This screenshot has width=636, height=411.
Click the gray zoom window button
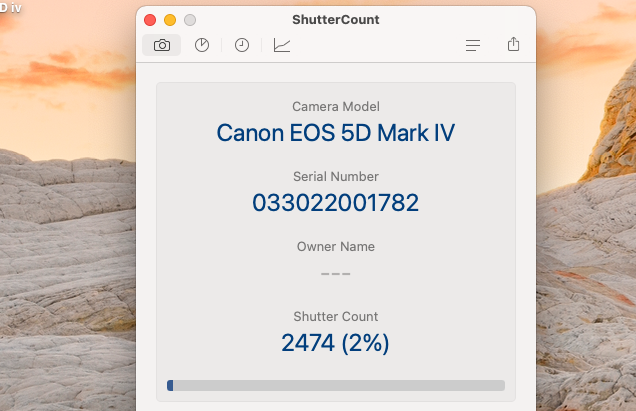(x=190, y=20)
